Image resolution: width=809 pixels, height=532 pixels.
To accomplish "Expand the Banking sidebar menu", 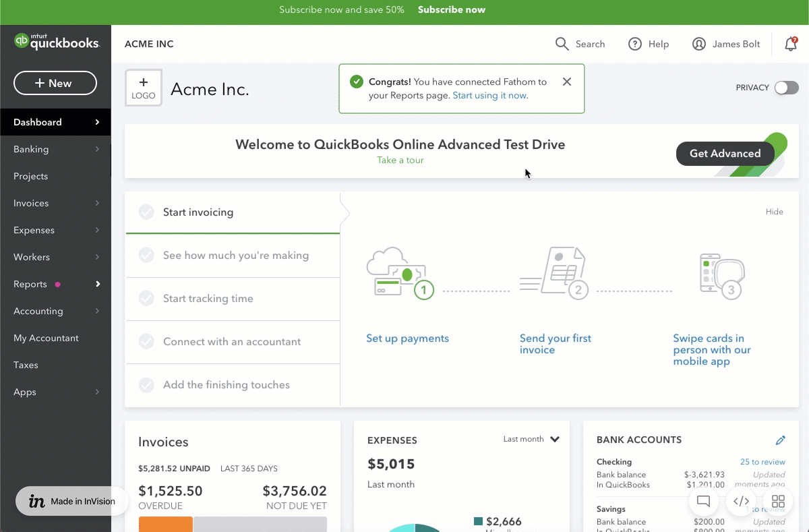I will coord(55,149).
